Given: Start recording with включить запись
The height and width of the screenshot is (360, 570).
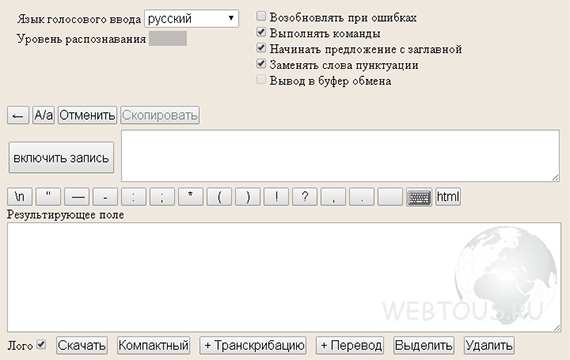Looking at the screenshot, I should 61,158.
